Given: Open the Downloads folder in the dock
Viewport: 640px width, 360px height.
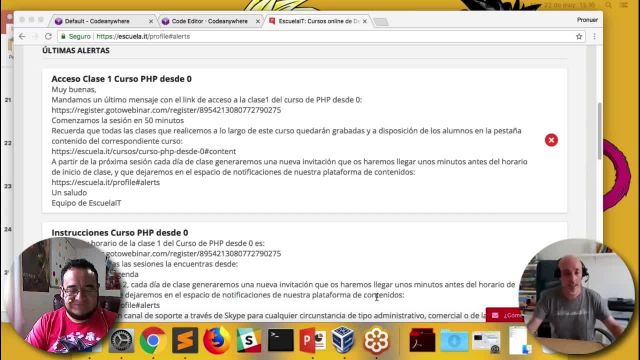Looking at the screenshot, I should (454, 340).
